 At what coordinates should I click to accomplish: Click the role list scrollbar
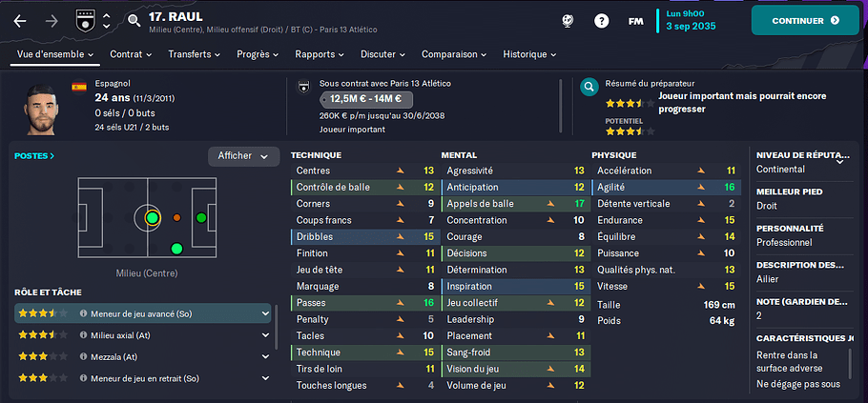click(x=277, y=327)
